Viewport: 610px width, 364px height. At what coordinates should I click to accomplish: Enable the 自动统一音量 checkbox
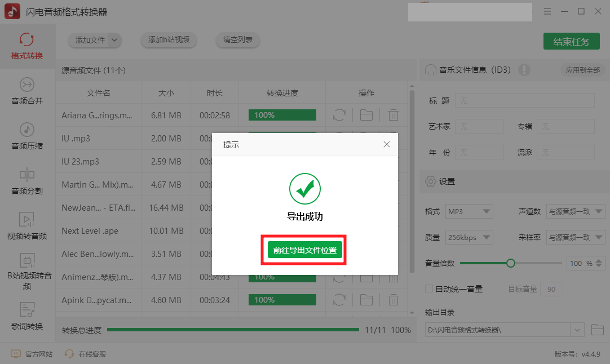[428, 288]
